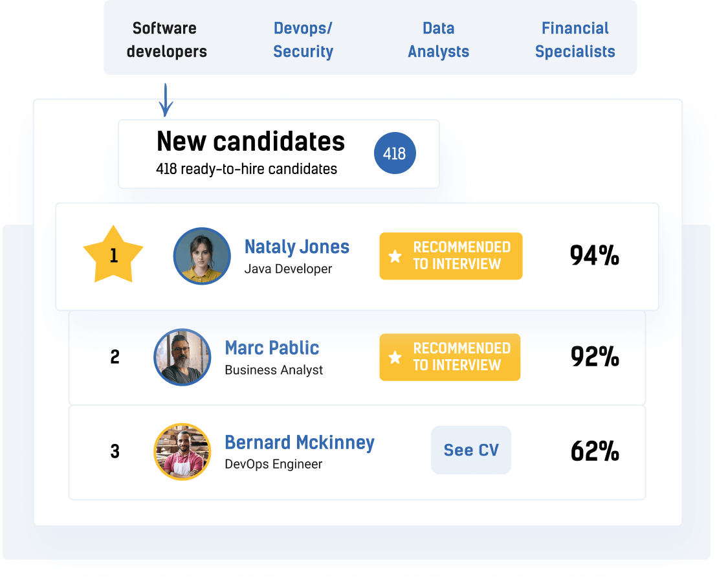728x585 pixels.
Task: Select the Financial Specialists category
Action: point(575,39)
